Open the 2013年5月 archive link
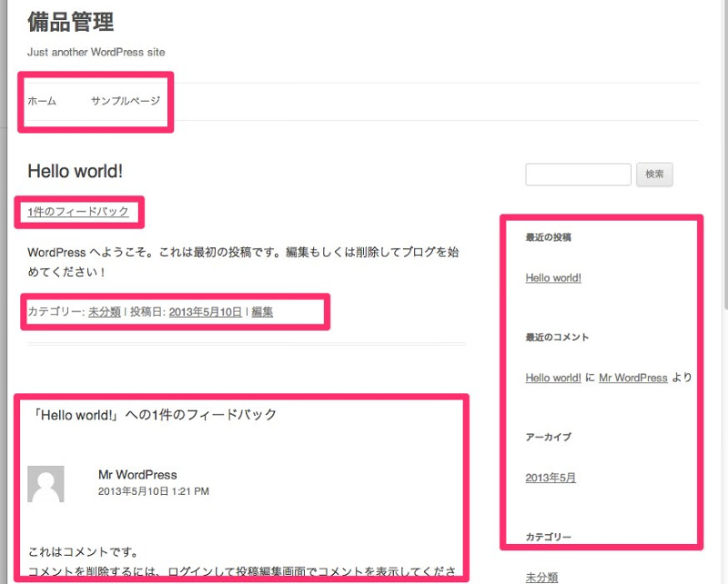The height and width of the screenshot is (584, 728). pos(551,478)
